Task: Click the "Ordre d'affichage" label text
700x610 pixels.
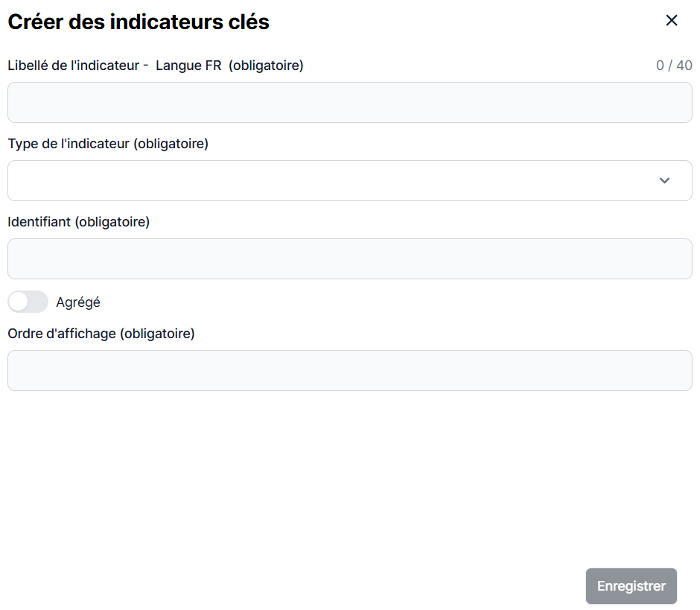Action: coord(62,334)
